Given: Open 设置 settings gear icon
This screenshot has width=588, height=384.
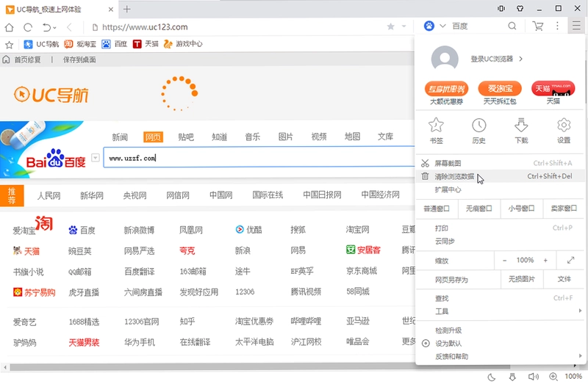Looking at the screenshot, I should (x=564, y=125).
